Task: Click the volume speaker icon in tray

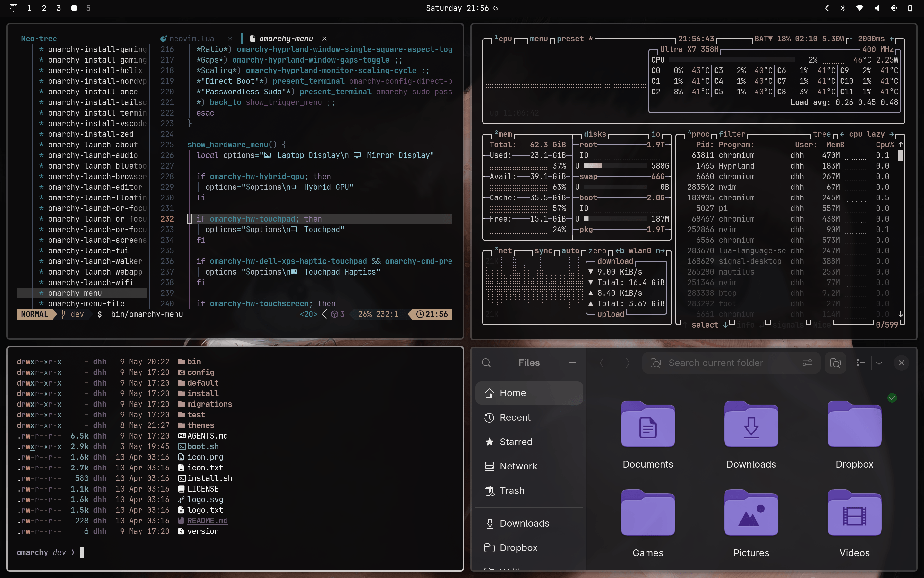Action: coord(877,8)
